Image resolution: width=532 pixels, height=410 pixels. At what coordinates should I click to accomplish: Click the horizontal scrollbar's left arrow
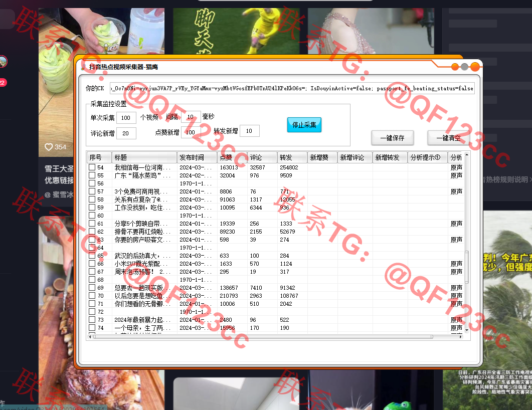click(90, 337)
